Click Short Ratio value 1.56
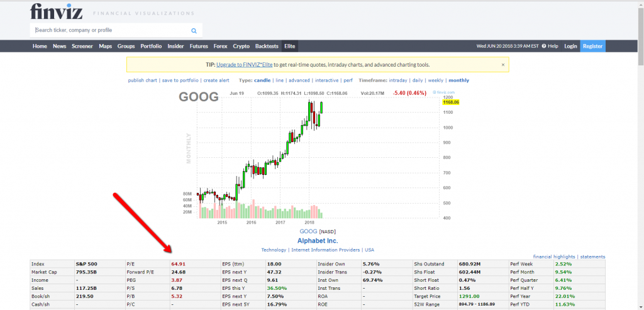 (465, 288)
